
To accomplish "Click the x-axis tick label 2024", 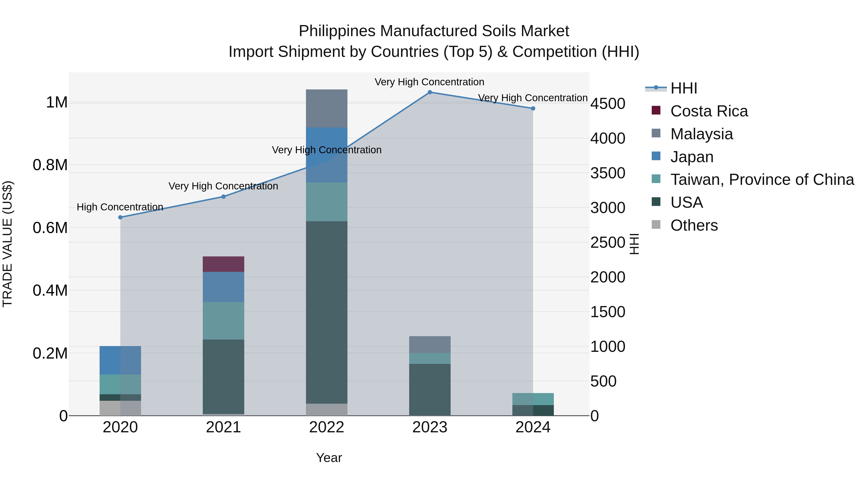I will click(x=533, y=427).
